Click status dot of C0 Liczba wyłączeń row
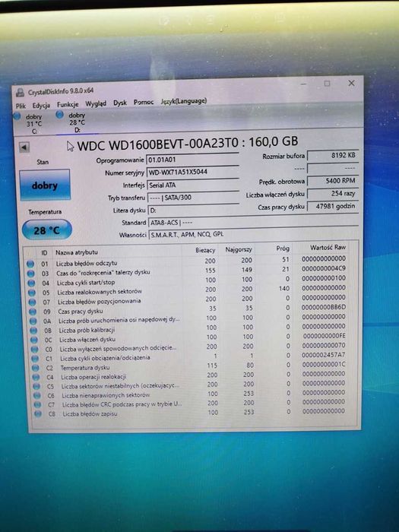 (x=34, y=349)
